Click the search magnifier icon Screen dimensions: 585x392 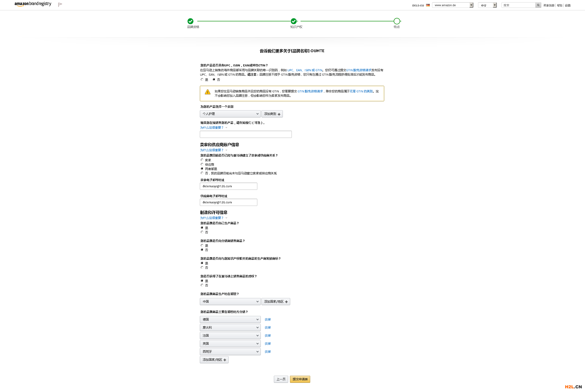538,5
